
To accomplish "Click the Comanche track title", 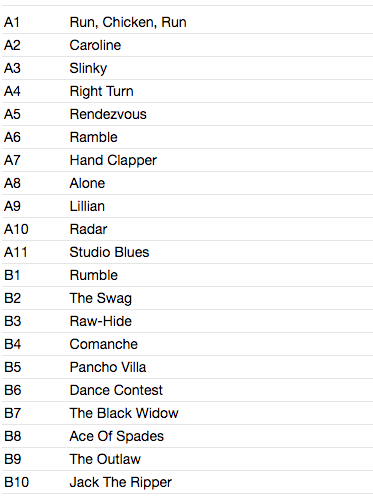I will [104, 344].
